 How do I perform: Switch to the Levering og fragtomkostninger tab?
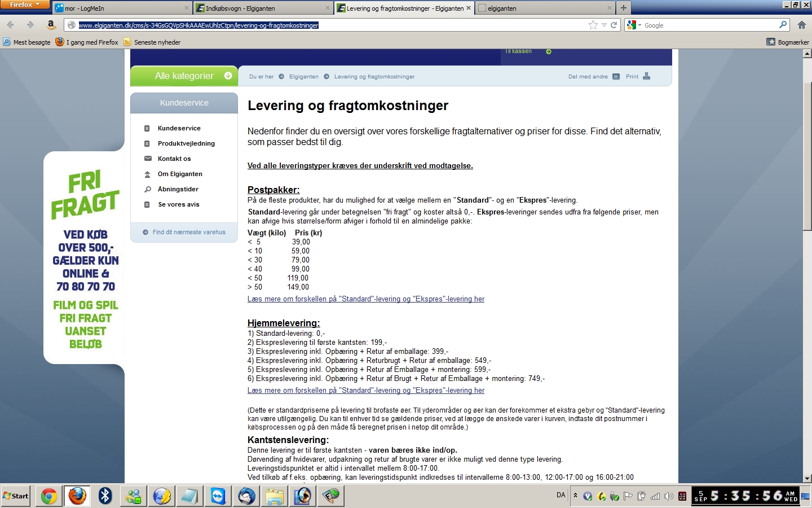(x=404, y=8)
